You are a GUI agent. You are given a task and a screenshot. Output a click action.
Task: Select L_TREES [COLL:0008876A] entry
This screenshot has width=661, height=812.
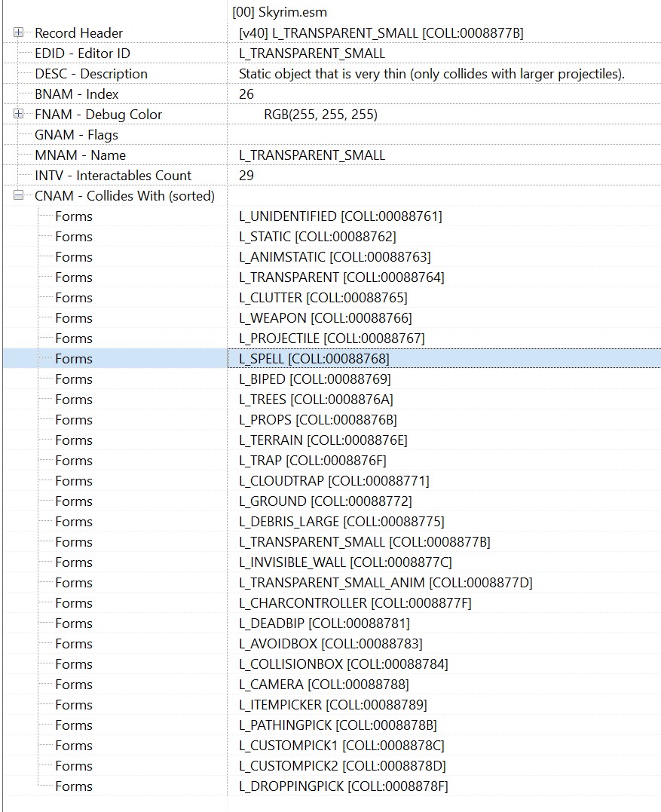point(316,400)
